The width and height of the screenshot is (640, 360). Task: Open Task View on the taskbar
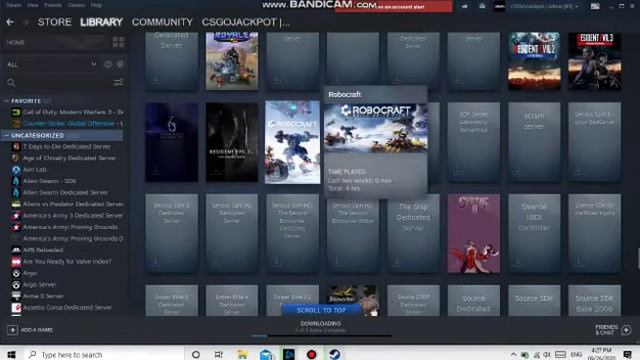[x=219, y=354]
